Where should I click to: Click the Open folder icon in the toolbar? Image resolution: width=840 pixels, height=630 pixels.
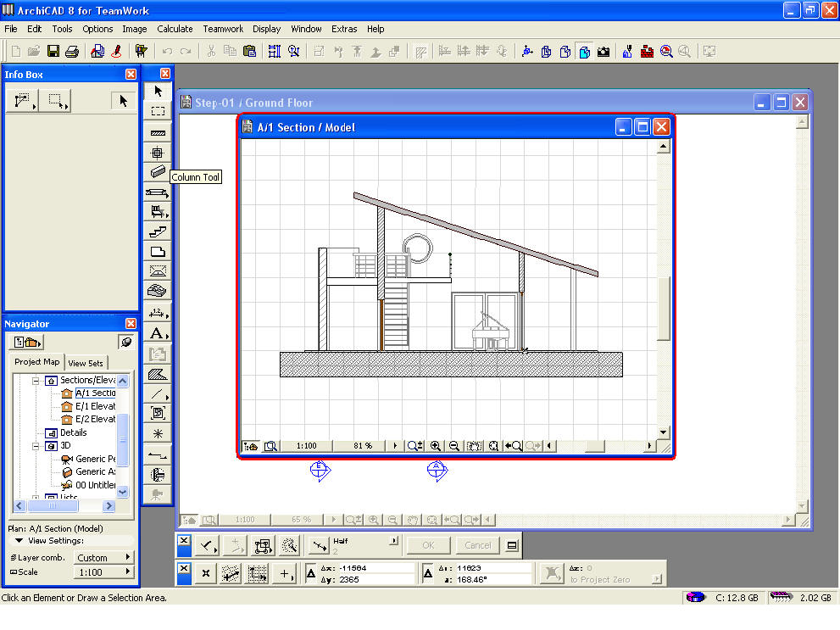(34, 52)
